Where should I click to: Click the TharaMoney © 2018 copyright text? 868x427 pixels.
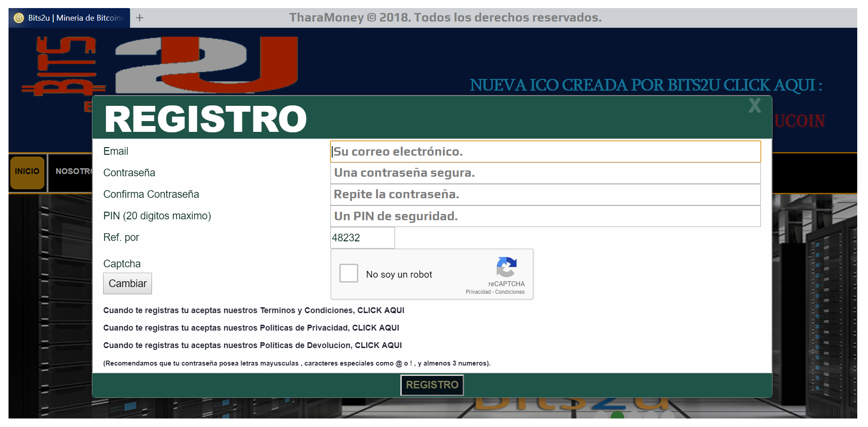[445, 17]
